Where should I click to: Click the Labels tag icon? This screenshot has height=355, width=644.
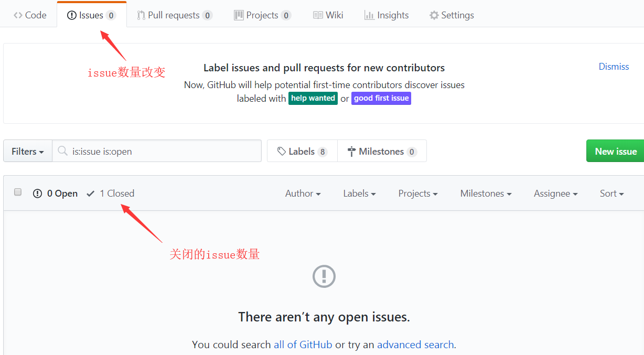click(281, 151)
